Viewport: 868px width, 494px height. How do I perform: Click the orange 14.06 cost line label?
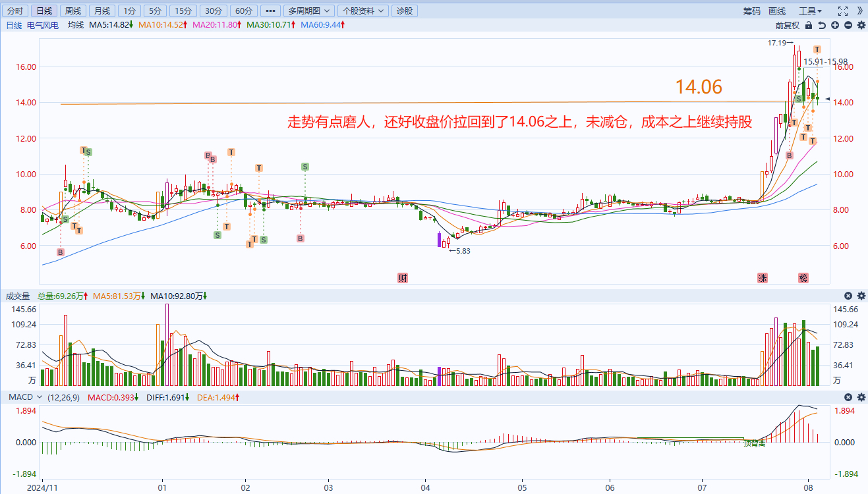[699, 87]
